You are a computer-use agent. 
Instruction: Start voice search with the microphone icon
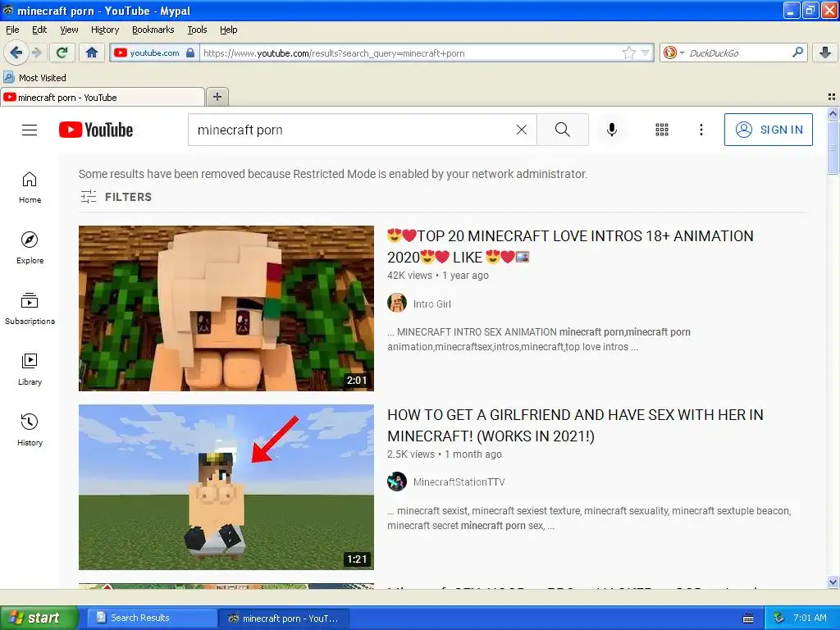point(612,130)
